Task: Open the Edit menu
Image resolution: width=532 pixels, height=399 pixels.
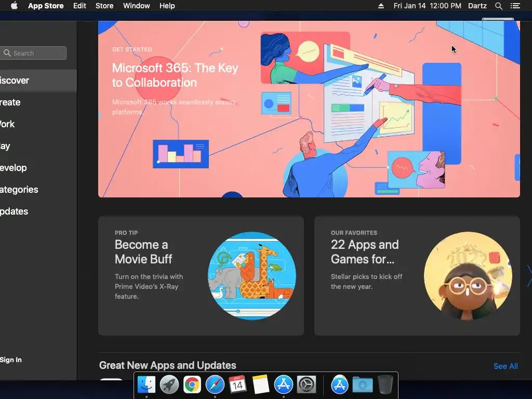Action: coord(79,6)
